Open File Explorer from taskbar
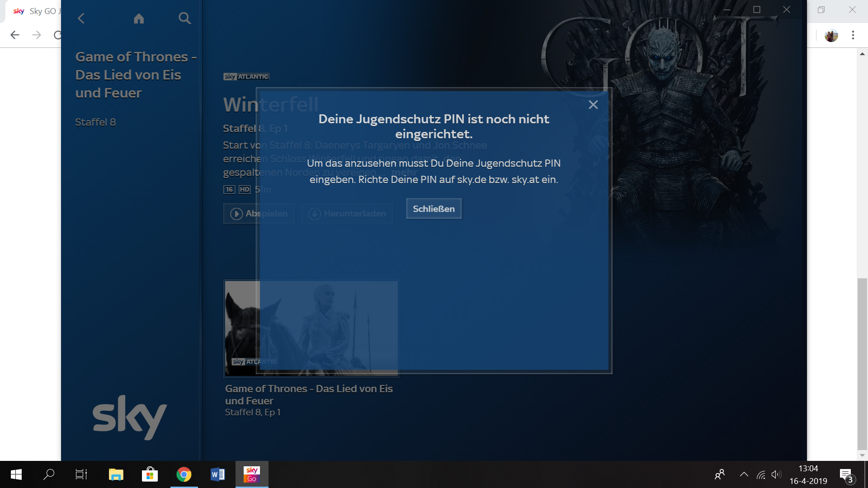Image resolution: width=868 pixels, height=488 pixels. point(116,474)
